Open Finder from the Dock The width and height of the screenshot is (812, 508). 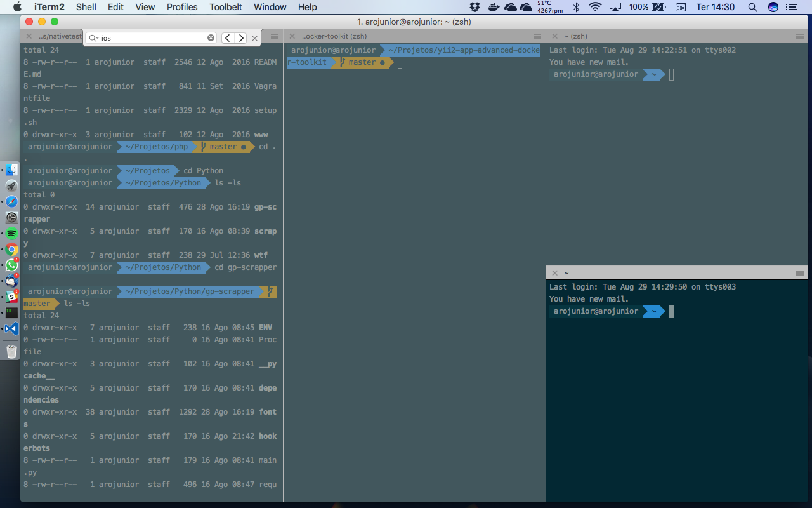pyautogui.click(x=12, y=170)
